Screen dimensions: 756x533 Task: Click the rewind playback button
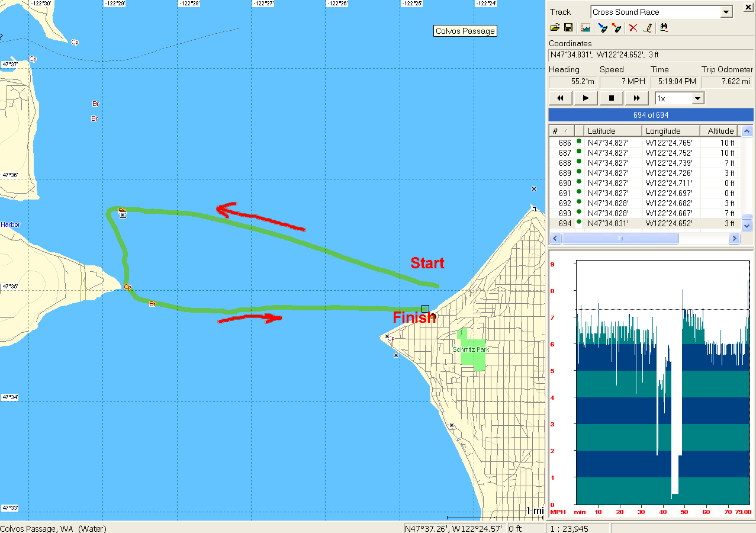560,98
